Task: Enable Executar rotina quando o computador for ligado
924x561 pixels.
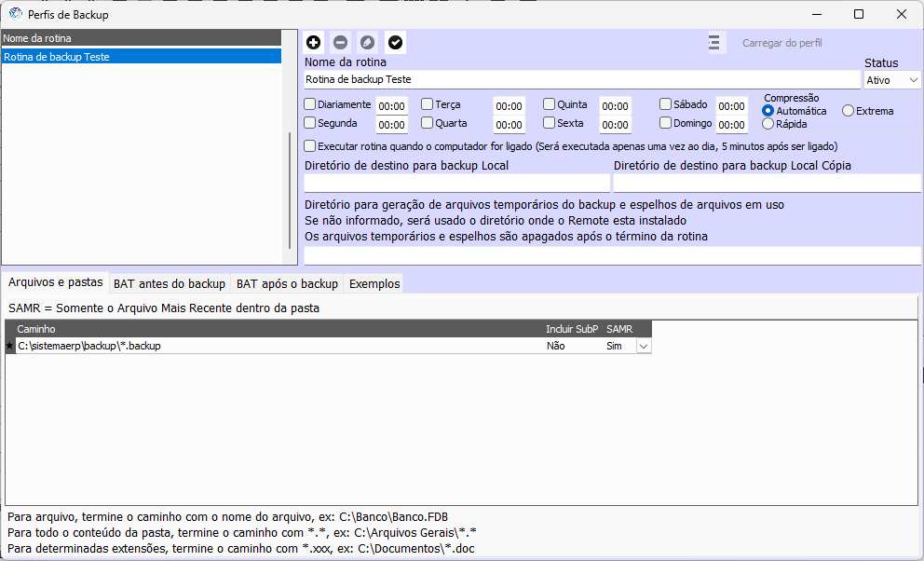Action: tap(309, 146)
